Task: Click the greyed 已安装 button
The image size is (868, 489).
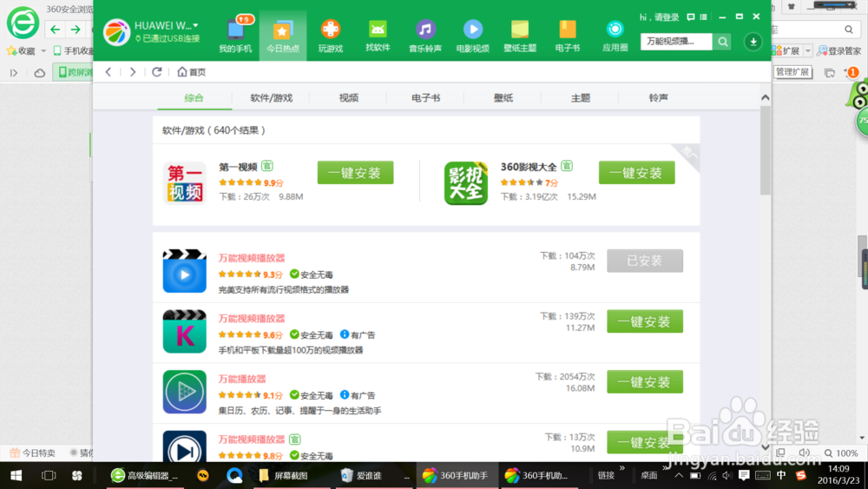Action: (645, 261)
